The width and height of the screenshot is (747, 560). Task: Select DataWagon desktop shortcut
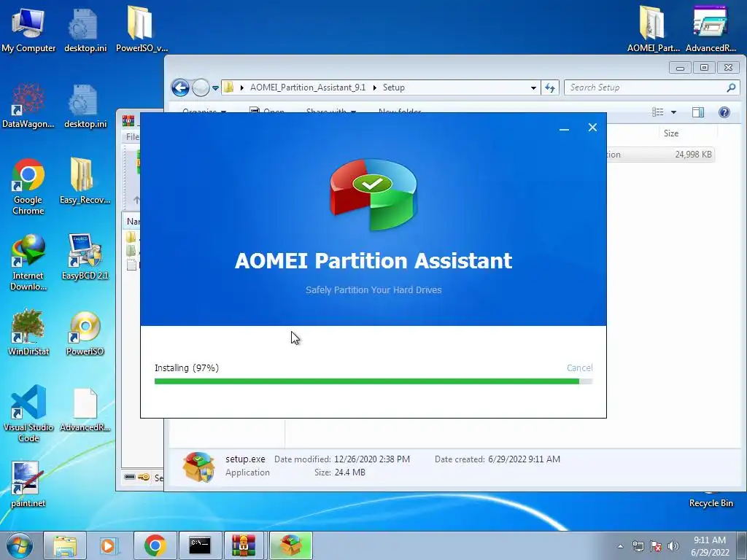pyautogui.click(x=28, y=106)
